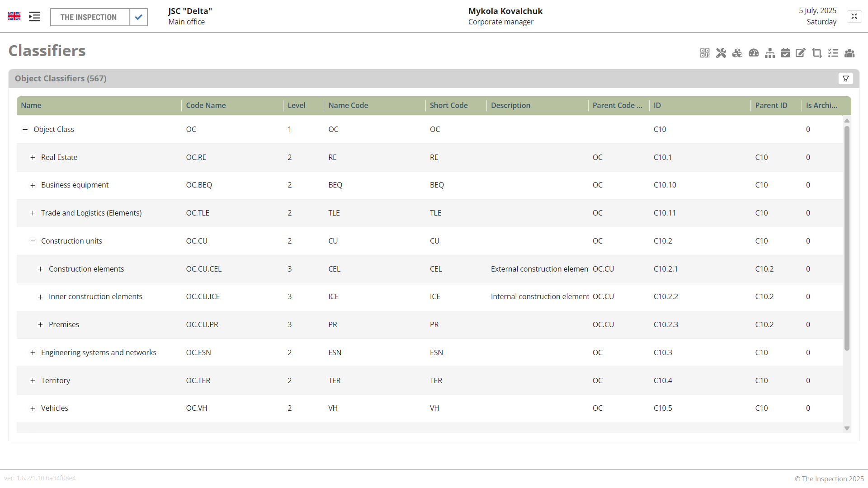The width and height of the screenshot is (868, 488).
Task: Click the crop icon in toolbar
Action: click(x=817, y=53)
